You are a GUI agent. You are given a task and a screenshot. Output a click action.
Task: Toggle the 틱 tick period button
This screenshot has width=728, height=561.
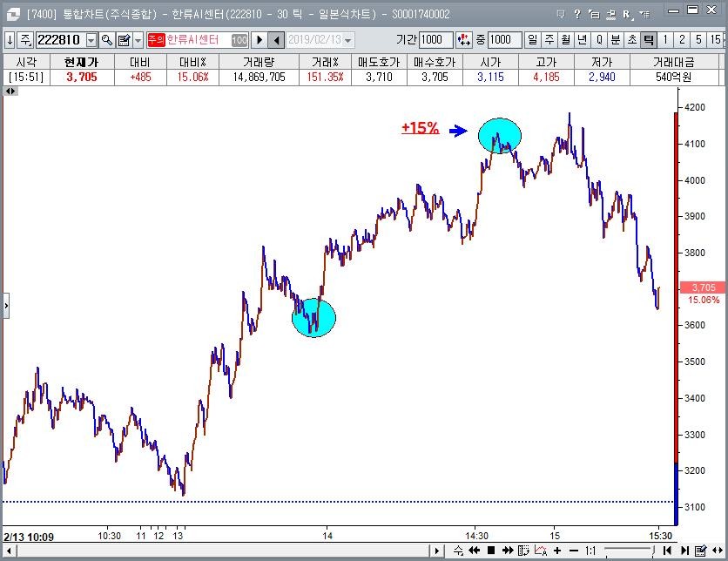(x=648, y=40)
